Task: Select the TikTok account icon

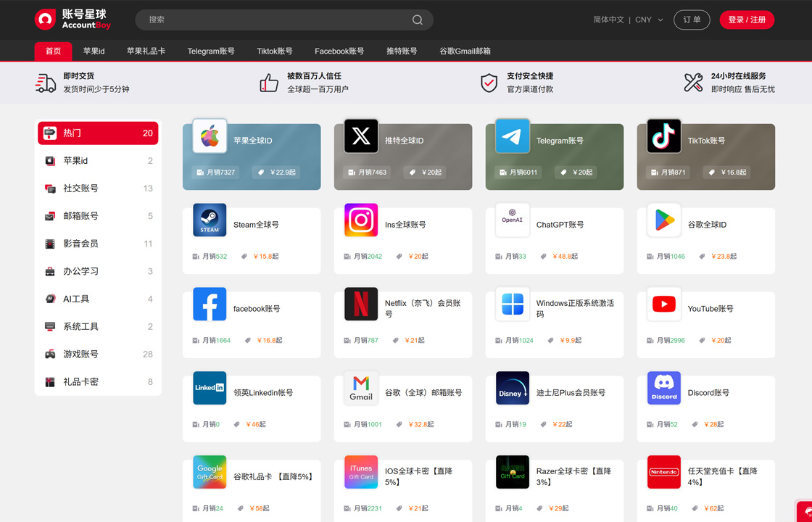Action: pyautogui.click(x=664, y=136)
